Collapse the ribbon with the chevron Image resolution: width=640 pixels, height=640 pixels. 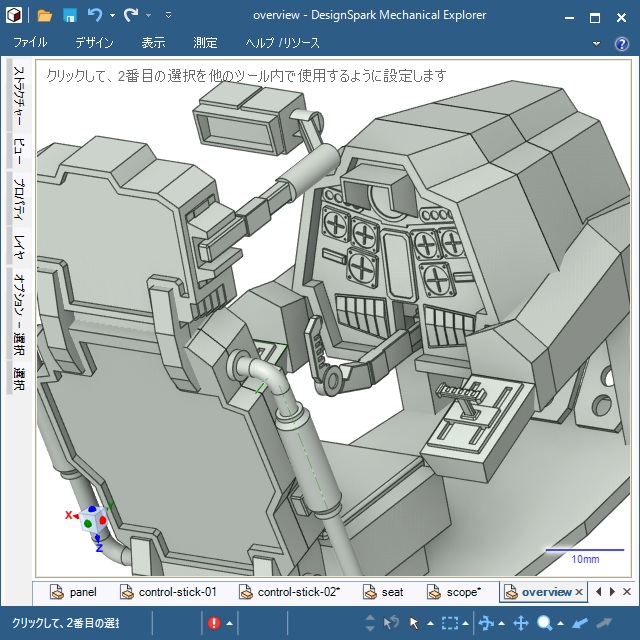596,43
